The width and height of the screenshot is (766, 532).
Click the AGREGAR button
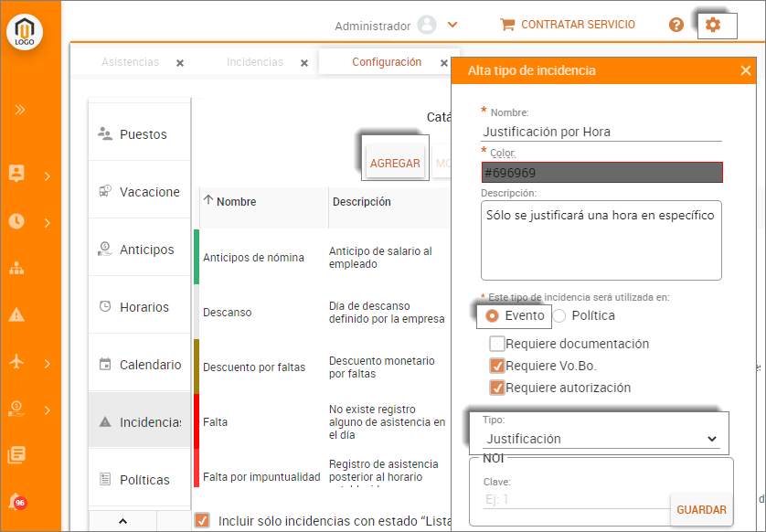395,164
